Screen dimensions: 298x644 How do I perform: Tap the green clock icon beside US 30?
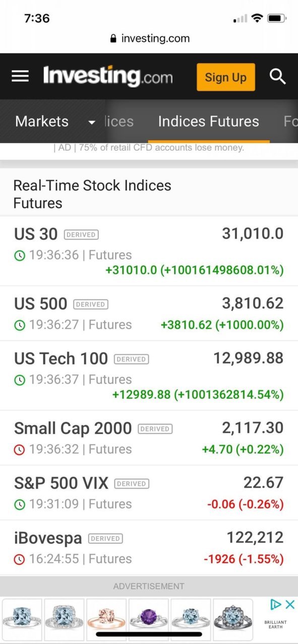click(19, 255)
